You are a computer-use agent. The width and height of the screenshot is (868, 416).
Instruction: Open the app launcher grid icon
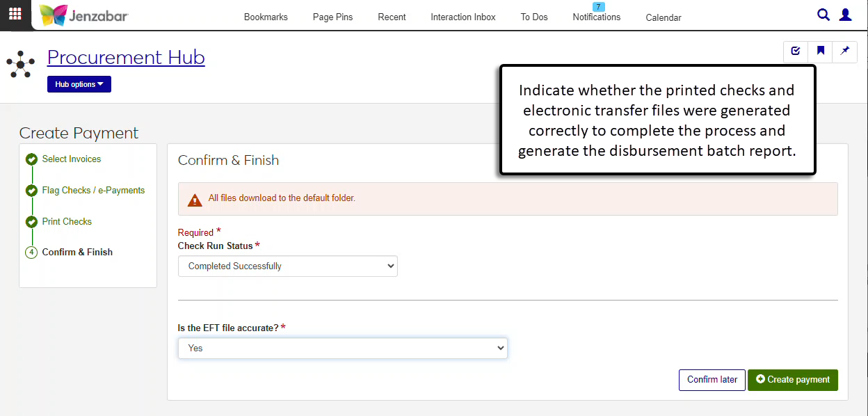[15, 15]
